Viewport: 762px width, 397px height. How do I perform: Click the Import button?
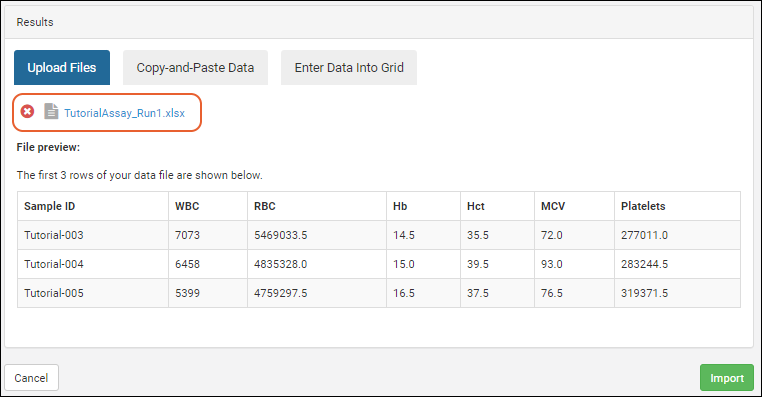[x=727, y=378]
